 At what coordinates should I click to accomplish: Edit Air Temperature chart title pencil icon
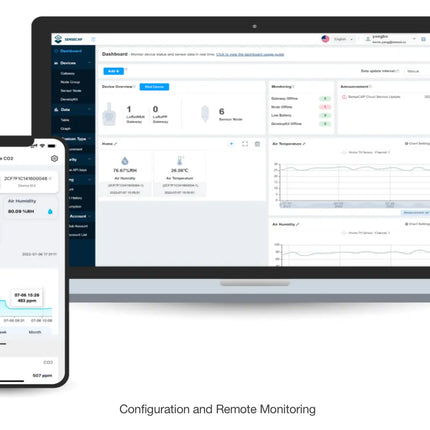(304, 144)
